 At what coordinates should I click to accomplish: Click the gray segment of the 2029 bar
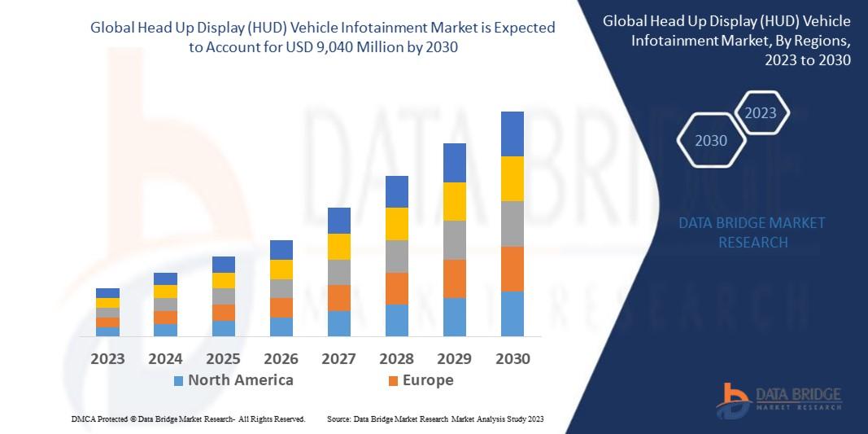tap(455, 240)
